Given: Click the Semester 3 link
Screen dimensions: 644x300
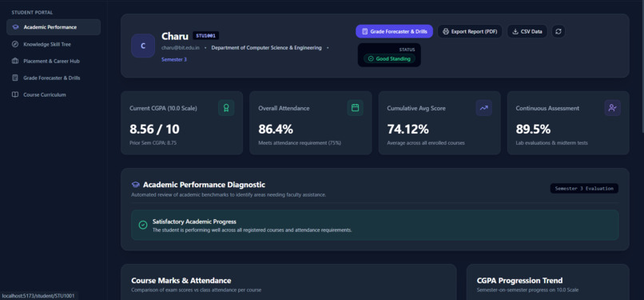Looking at the screenshot, I should tap(174, 59).
